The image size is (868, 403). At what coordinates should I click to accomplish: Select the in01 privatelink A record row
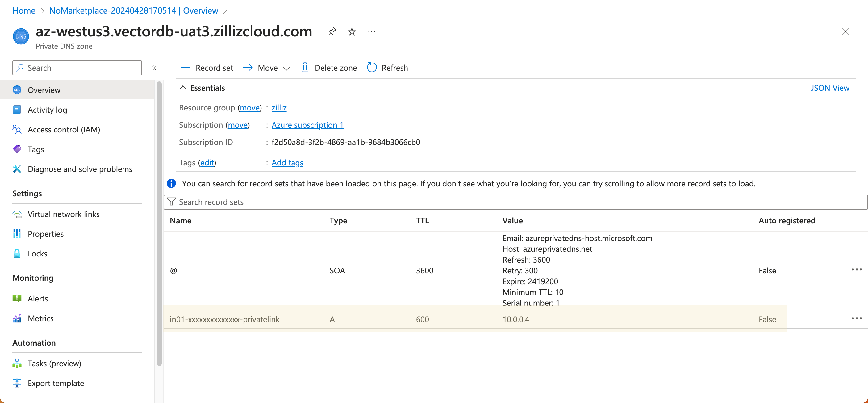tap(224, 319)
